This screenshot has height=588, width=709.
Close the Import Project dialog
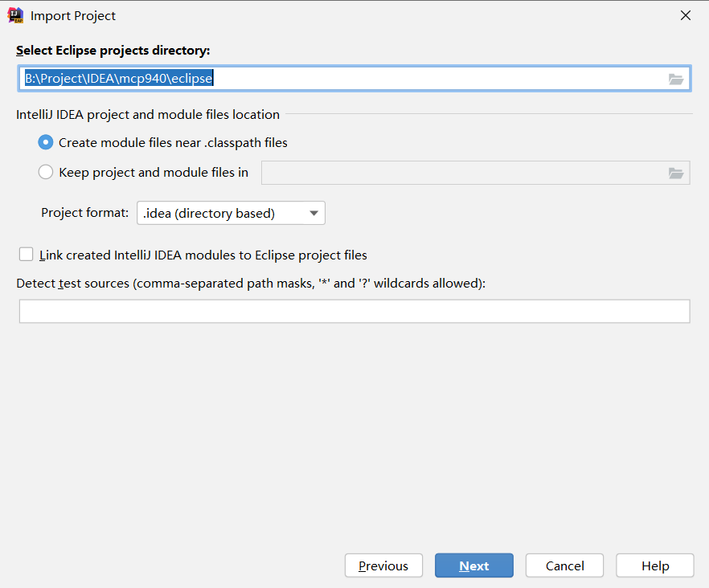[x=685, y=15]
